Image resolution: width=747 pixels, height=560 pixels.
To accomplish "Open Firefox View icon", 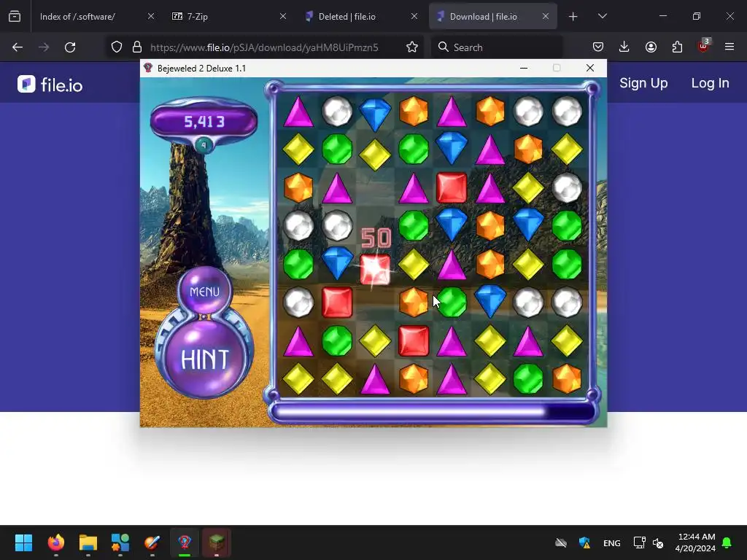I will pos(15,17).
